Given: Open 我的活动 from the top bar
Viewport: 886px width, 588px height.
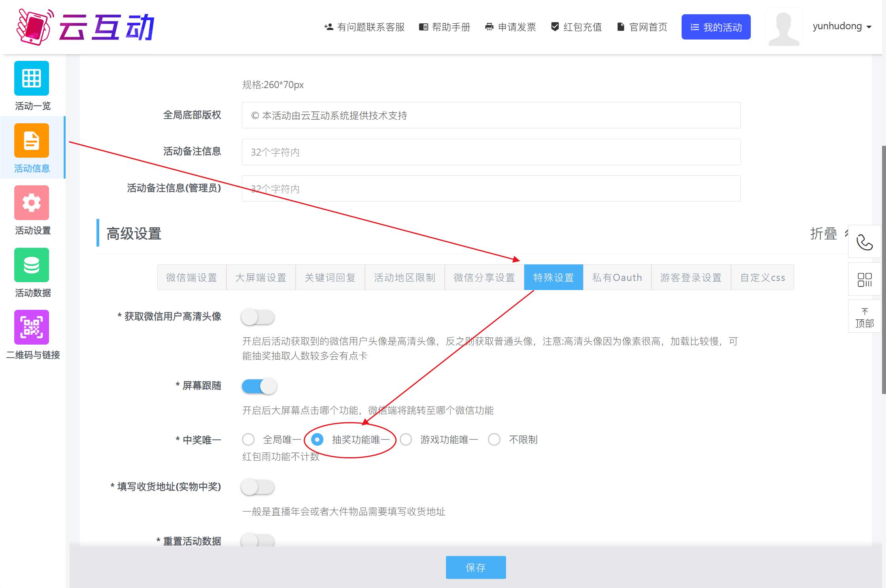Looking at the screenshot, I should pyautogui.click(x=716, y=26).
